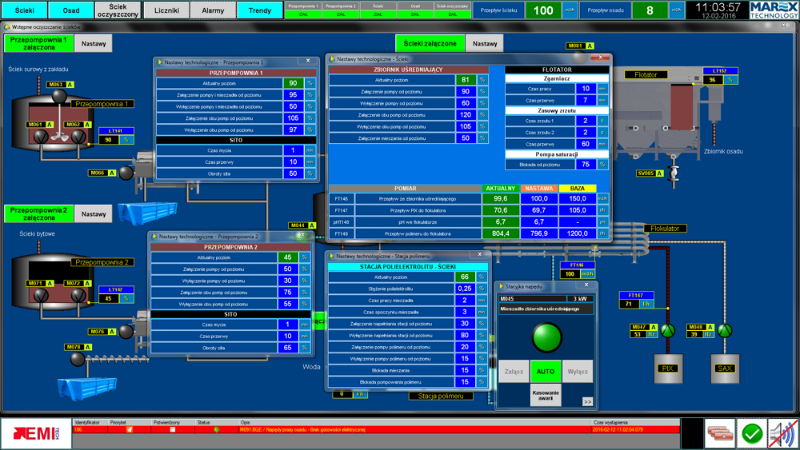Expand the Przepływ ścieku arrow button
This screenshot has width=800, height=450.
(570, 10)
